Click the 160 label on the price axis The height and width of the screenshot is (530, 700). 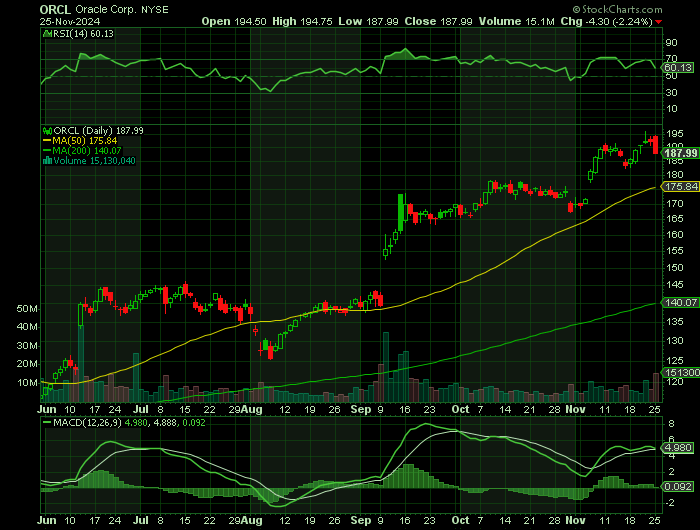(x=675, y=234)
